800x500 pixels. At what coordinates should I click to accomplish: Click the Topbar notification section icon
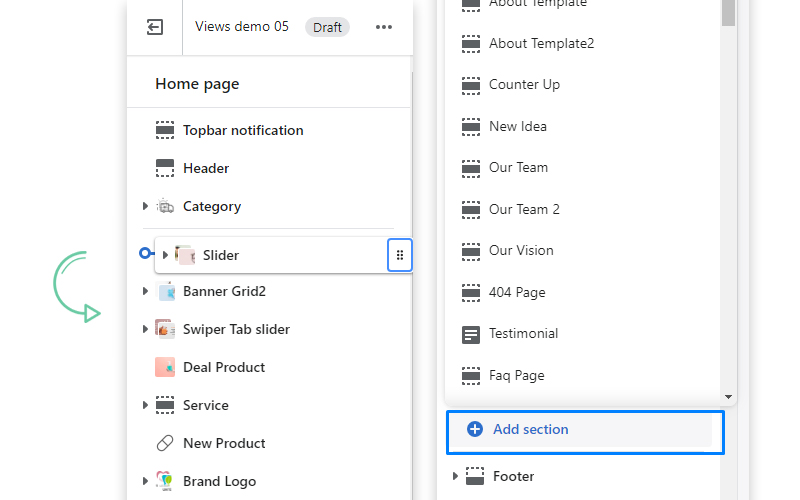click(x=165, y=130)
